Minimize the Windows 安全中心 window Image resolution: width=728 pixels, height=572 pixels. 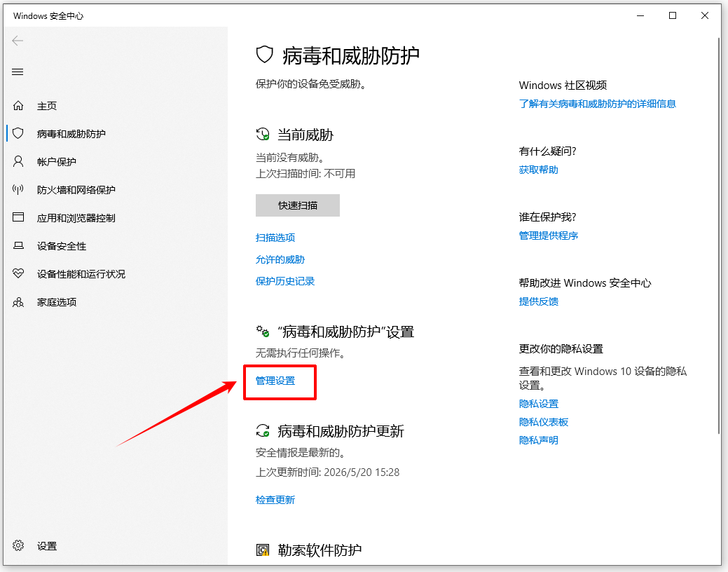pyautogui.click(x=640, y=16)
